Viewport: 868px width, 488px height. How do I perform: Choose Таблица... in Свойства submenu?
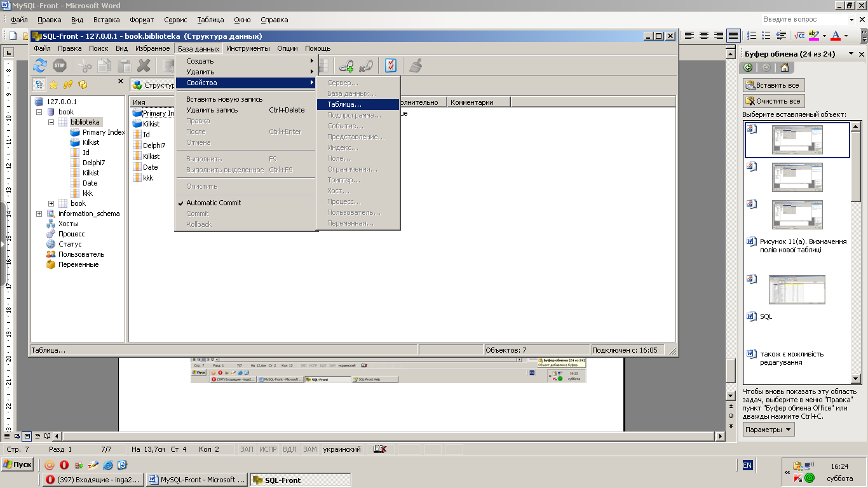click(358, 104)
